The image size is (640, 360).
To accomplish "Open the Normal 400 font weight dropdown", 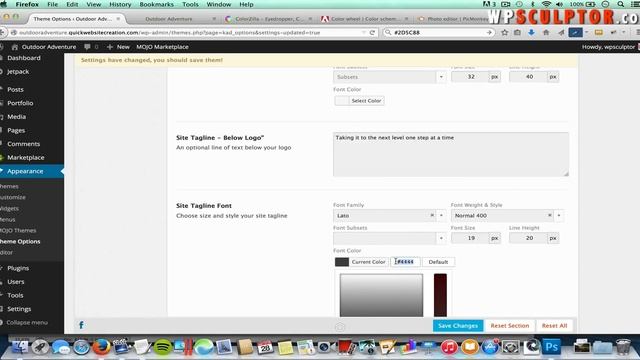I will click(559, 216).
